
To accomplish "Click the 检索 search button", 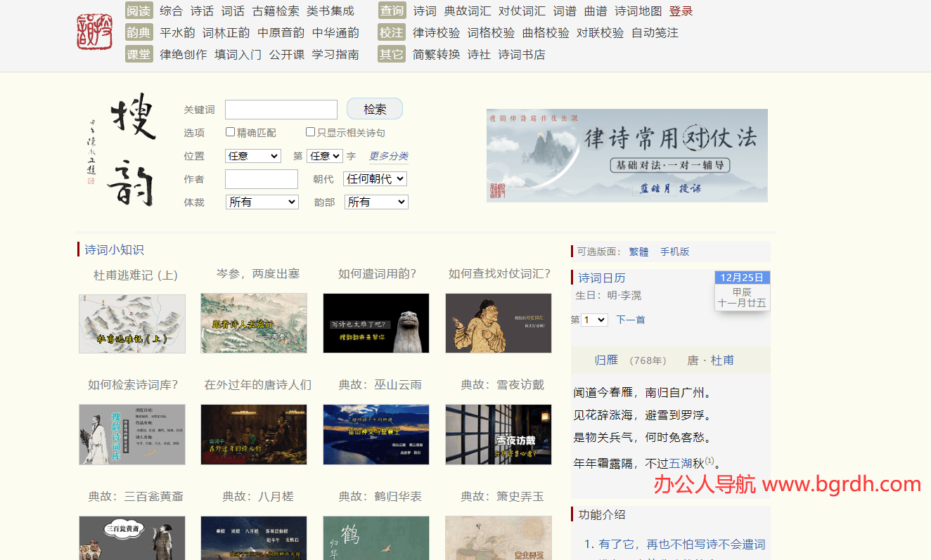I will (374, 108).
